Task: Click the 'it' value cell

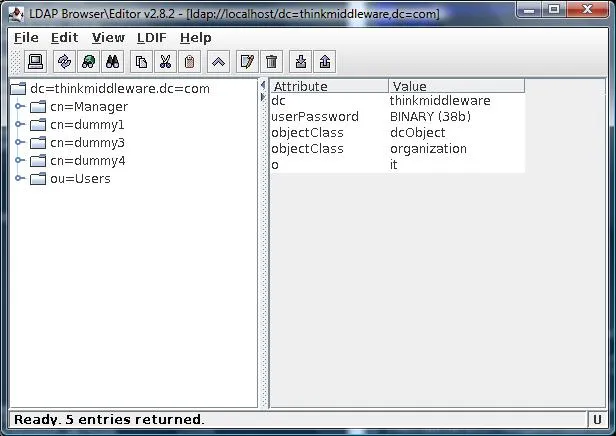Action: click(x=457, y=165)
